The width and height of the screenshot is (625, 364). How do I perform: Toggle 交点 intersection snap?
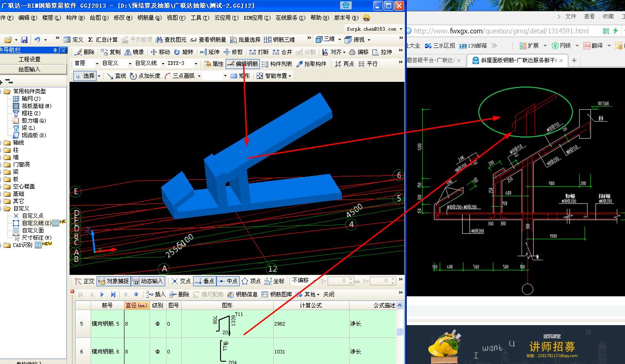point(181,281)
